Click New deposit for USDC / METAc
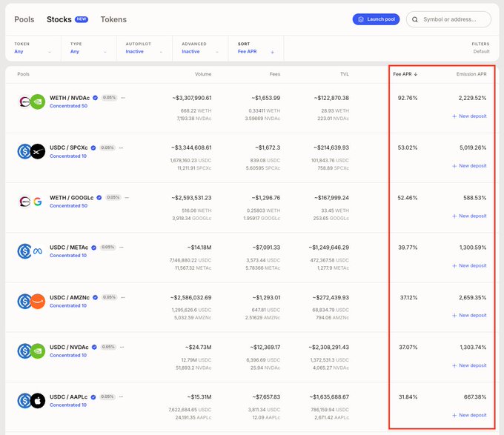Viewport: 504px width, 435px height. [469, 266]
